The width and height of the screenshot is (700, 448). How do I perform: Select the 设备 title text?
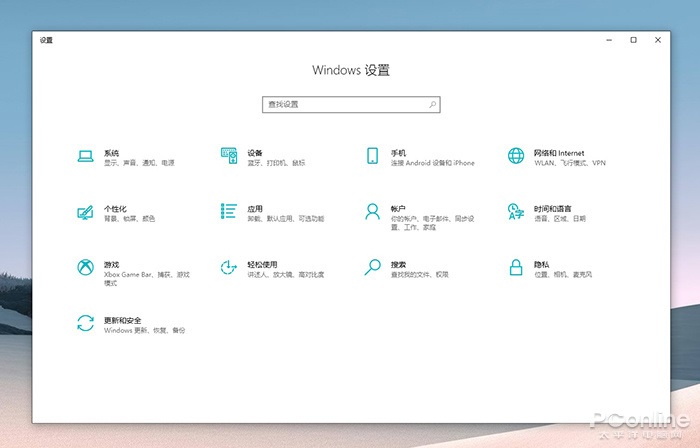click(255, 153)
